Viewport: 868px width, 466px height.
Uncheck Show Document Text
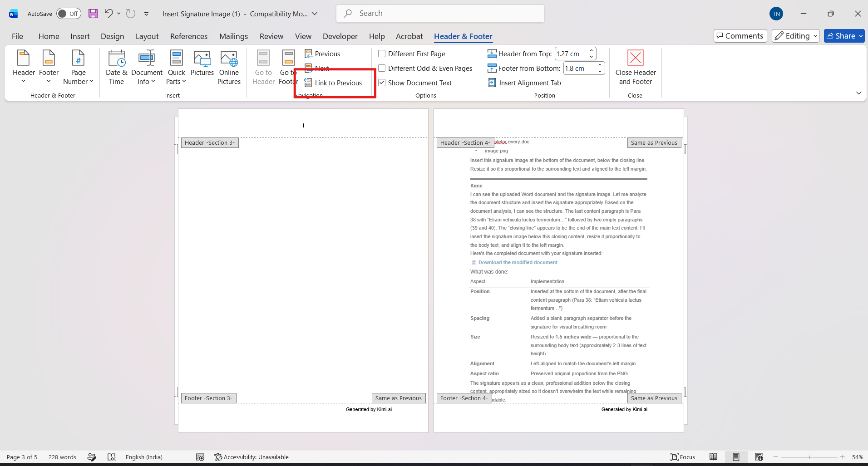click(x=382, y=83)
